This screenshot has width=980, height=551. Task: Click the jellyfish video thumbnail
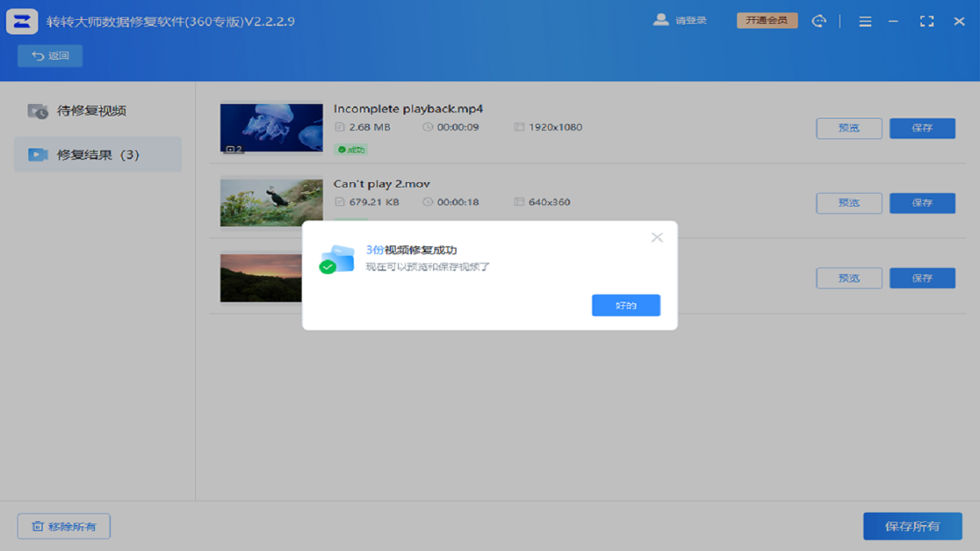point(271,128)
